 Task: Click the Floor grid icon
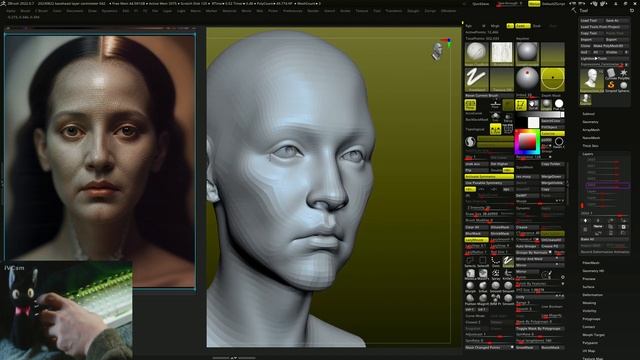point(496,105)
